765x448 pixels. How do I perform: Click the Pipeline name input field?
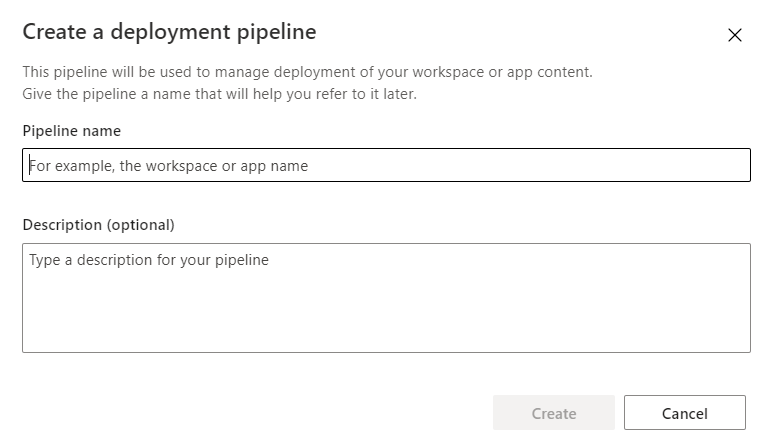386,165
